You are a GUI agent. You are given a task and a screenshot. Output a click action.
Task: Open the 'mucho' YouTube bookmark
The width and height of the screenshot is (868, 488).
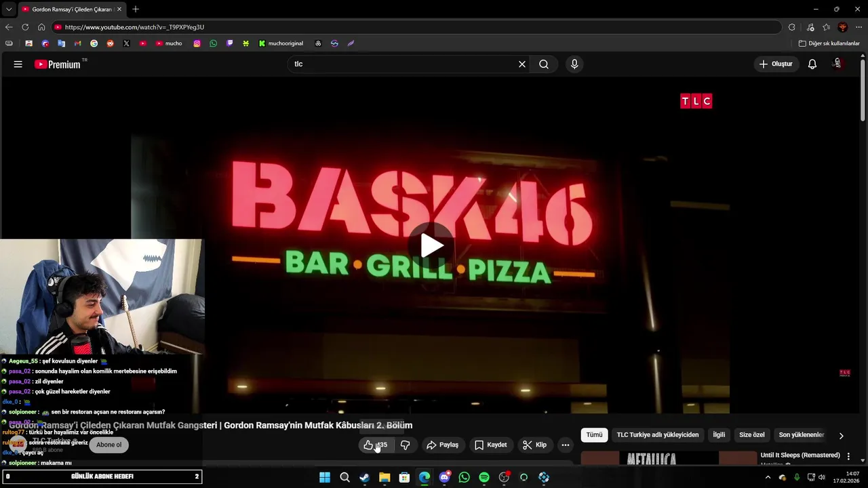(169, 43)
